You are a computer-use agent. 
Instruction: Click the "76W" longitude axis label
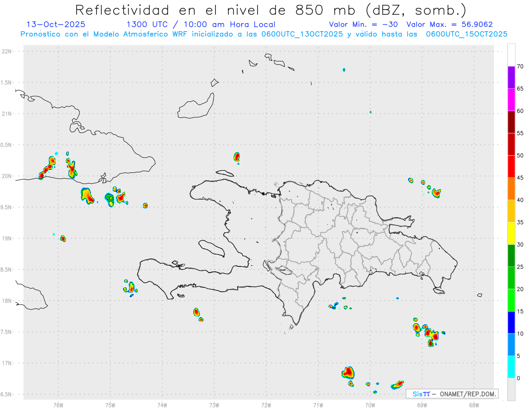point(58,405)
